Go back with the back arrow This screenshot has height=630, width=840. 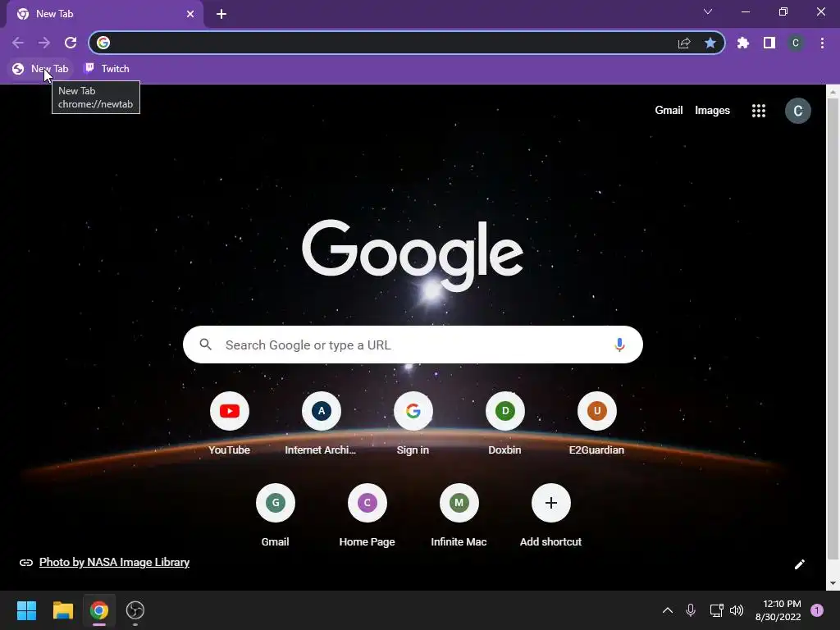(18, 43)
